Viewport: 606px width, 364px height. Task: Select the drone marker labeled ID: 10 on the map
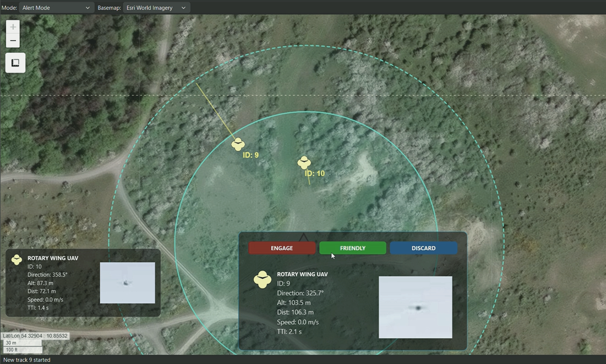click(304, 163)
